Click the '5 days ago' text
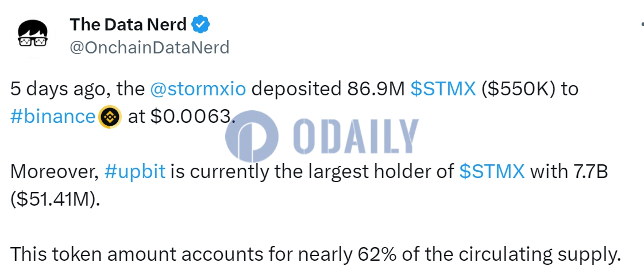Screen dimensions: 644x274 (56, 90)
